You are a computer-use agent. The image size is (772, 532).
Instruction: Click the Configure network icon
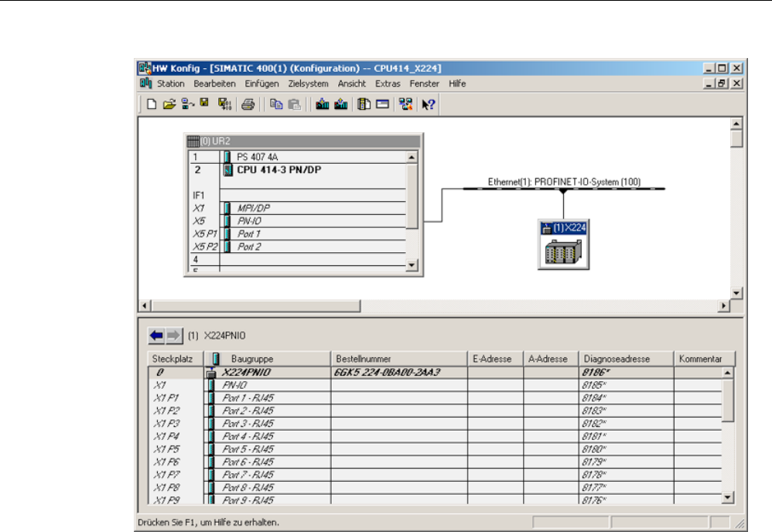click(405, 105)
